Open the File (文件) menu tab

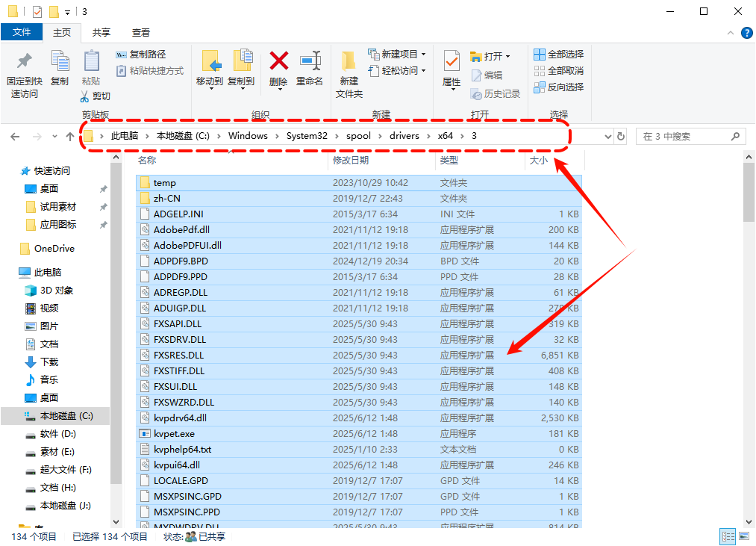(x=22, y=32)
